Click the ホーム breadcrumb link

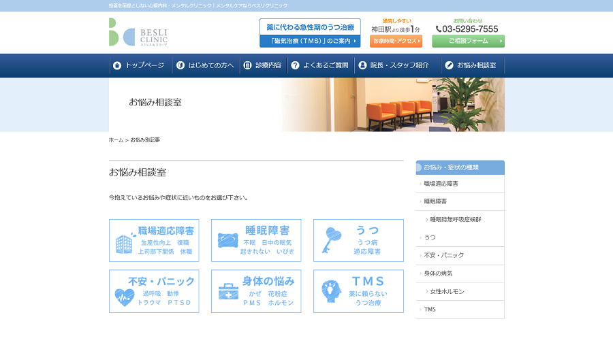[x=116, y=140]
